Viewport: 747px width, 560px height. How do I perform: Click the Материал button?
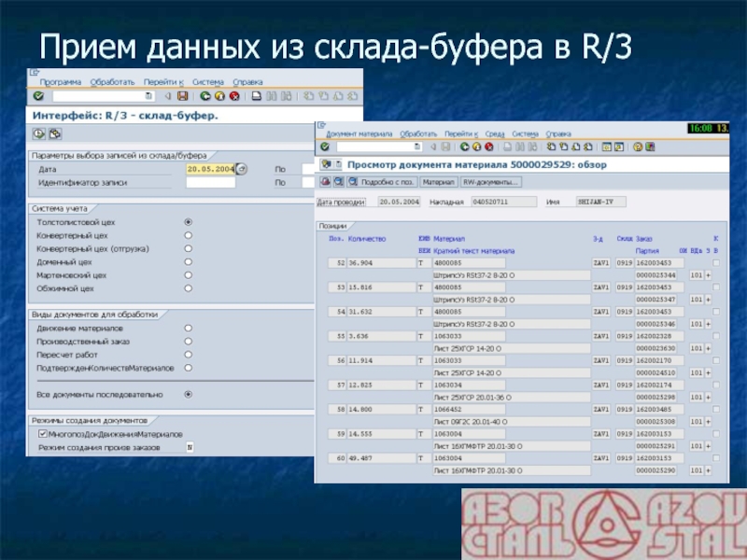click(439, 182)
